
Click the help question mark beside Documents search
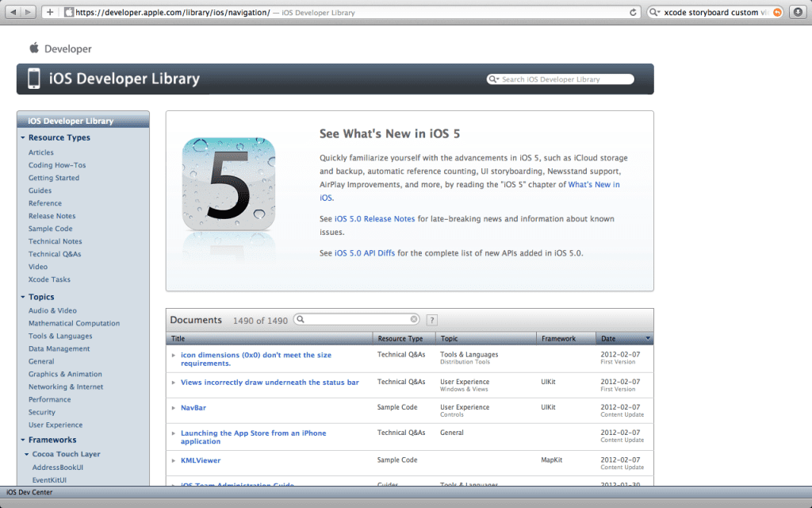[x=431, y=319]
